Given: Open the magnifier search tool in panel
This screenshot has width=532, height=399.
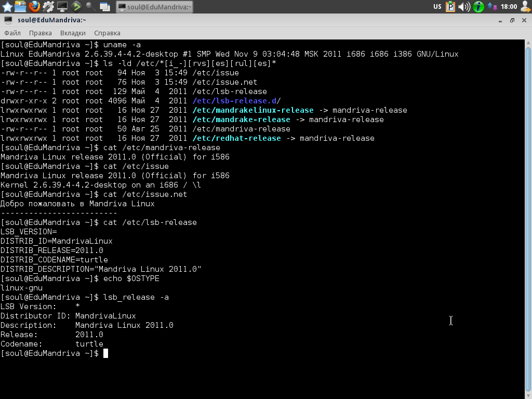Looking at the screenshot, I should point(90,6).
